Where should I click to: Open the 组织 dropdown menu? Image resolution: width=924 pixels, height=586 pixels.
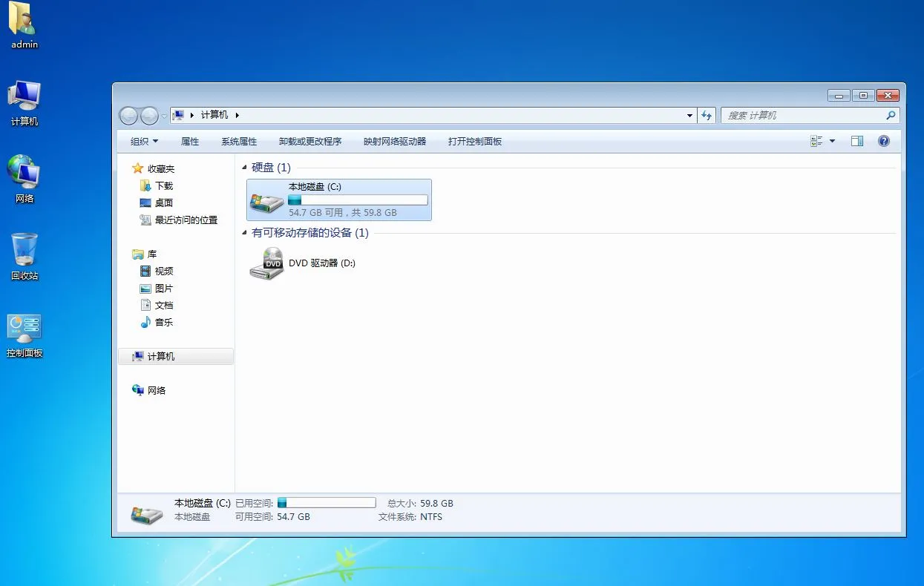pos(144,141)
